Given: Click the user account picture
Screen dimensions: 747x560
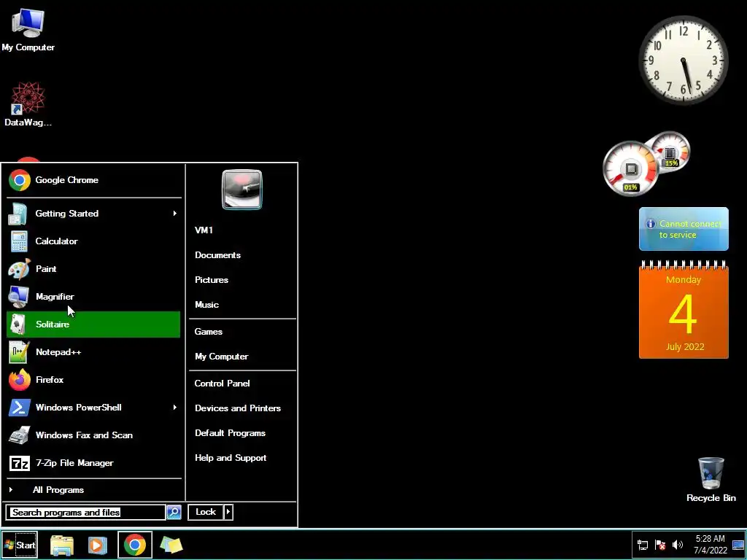Looking at the screenshot, I should (242, 190).
